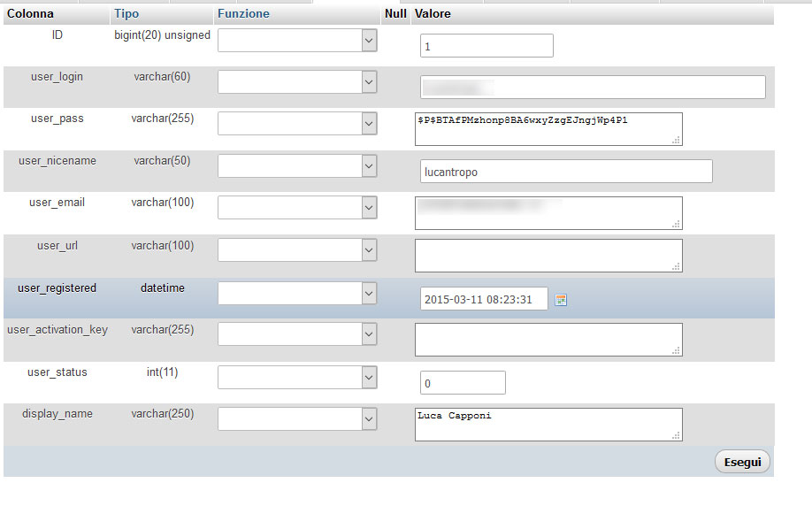Open the user_registered function dropdown
The height and width of the screenshot is (506, 812).
(297, 293)
